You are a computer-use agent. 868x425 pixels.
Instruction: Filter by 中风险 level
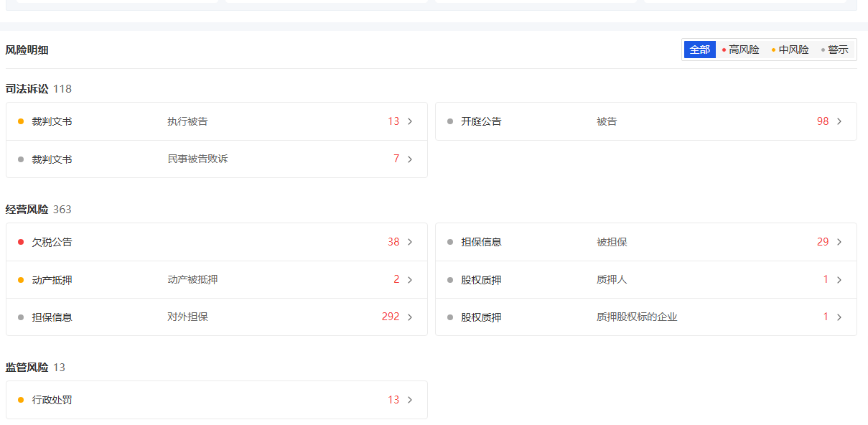790,50
